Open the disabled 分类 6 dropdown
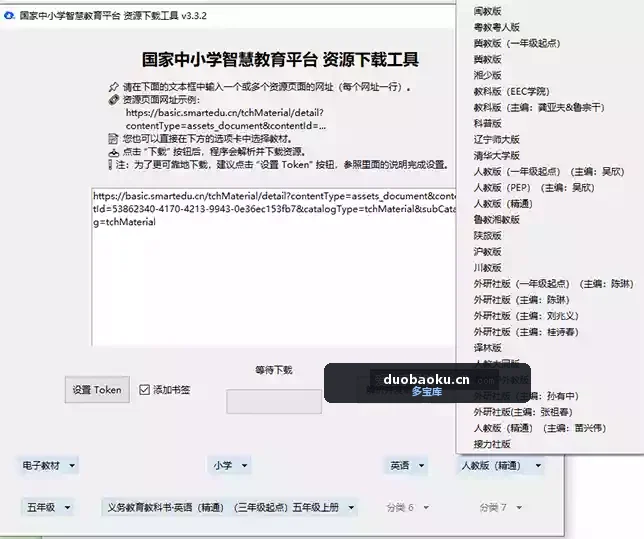The width and height of the screenshot is (644, 539). click(407, 507)
